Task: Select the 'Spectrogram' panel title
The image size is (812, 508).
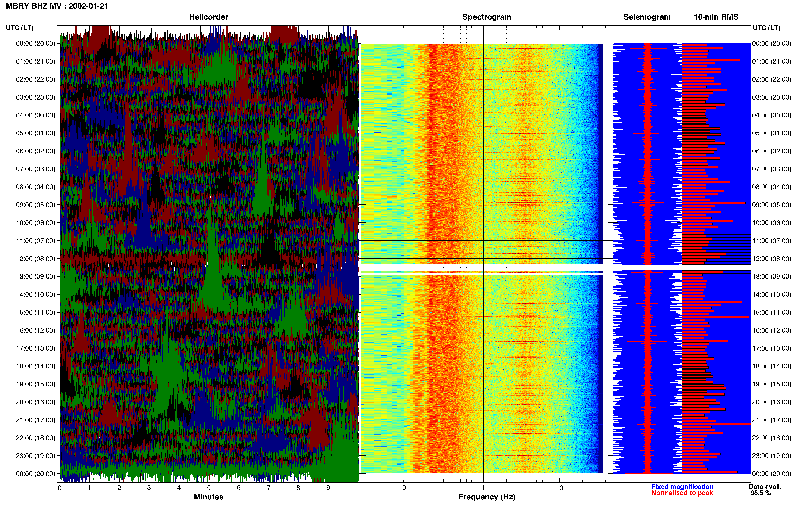Action: pos(487,17)
